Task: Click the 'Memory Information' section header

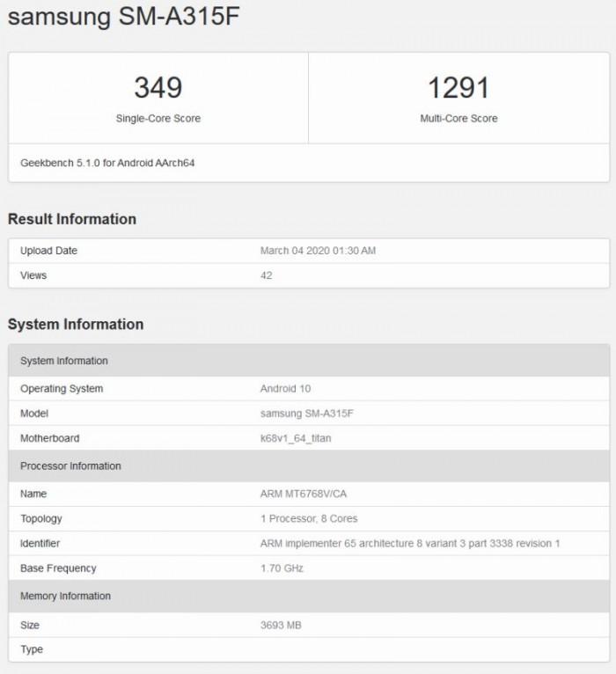Action: (309, 596)
